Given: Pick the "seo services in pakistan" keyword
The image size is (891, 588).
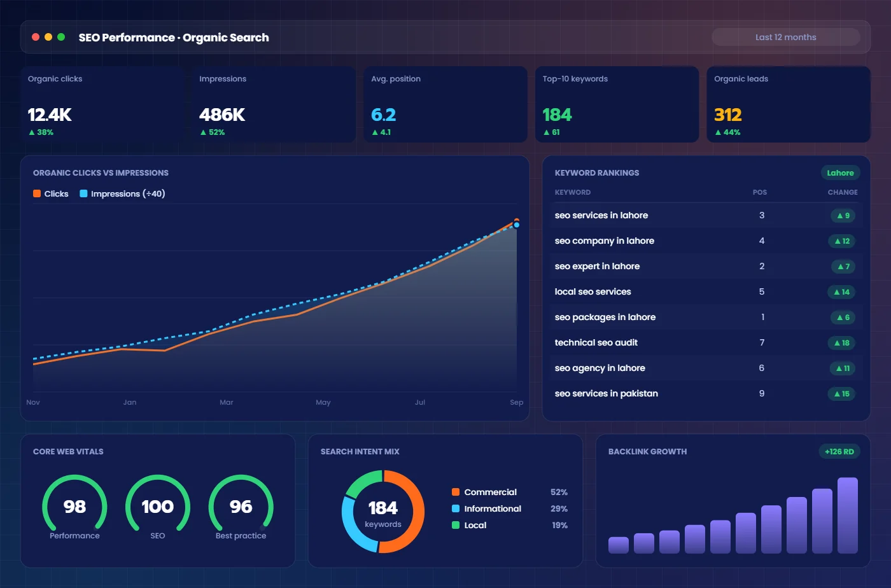Looking at the screenshot, I should pyautogui.click(x=607, y=393).
